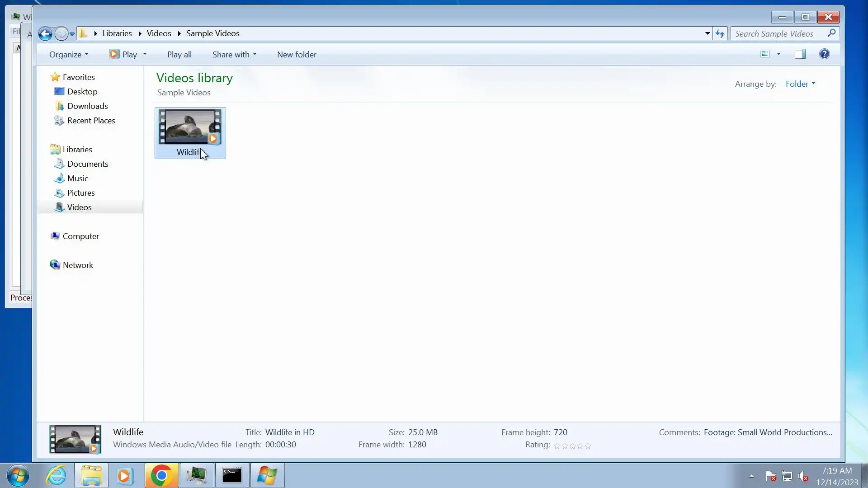Screen dimensions: 868x488
Task: Click the search magnifier icon
Action: pyautogui.click(x=831, y=33)
